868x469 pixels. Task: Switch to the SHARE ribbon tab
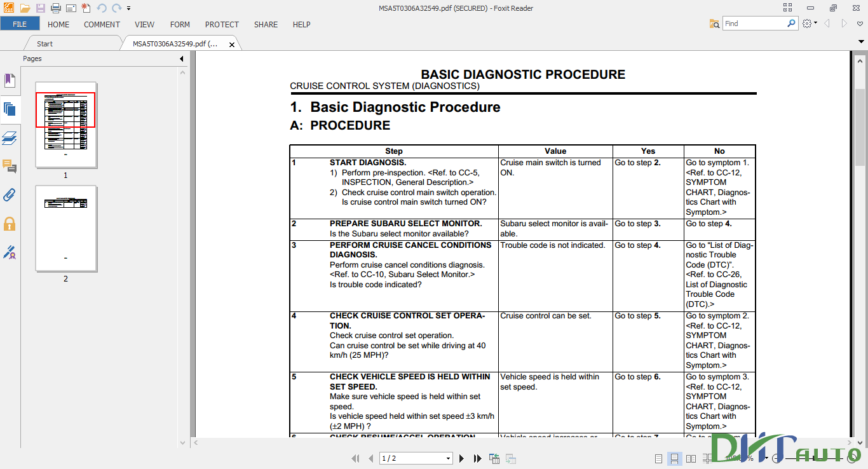tap(266, 24)
